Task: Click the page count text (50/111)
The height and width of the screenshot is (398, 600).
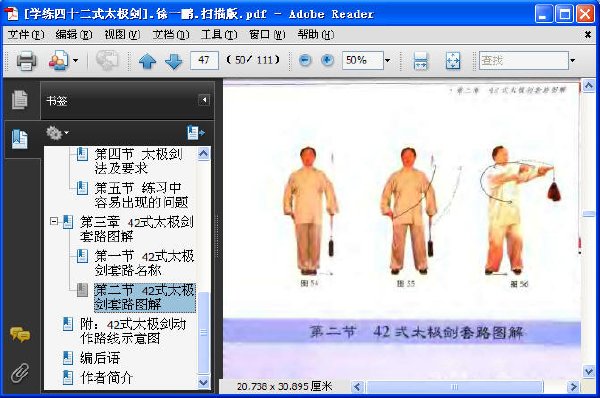Action: (253, 60)
